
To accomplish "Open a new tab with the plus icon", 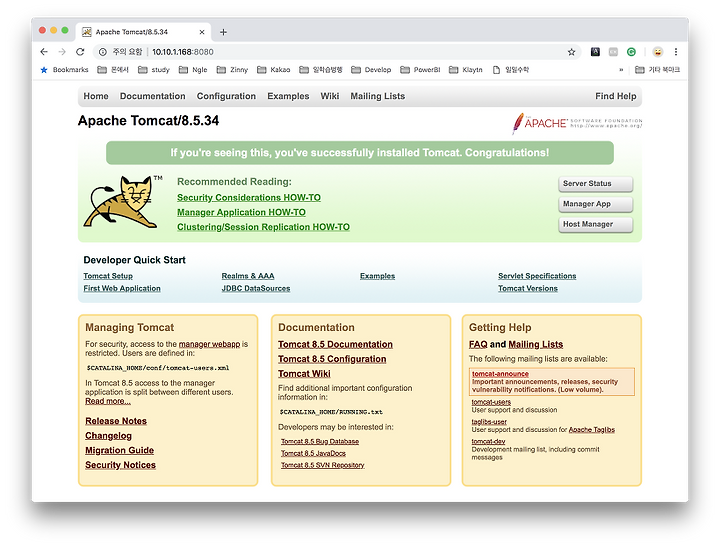I will point(223,32).
